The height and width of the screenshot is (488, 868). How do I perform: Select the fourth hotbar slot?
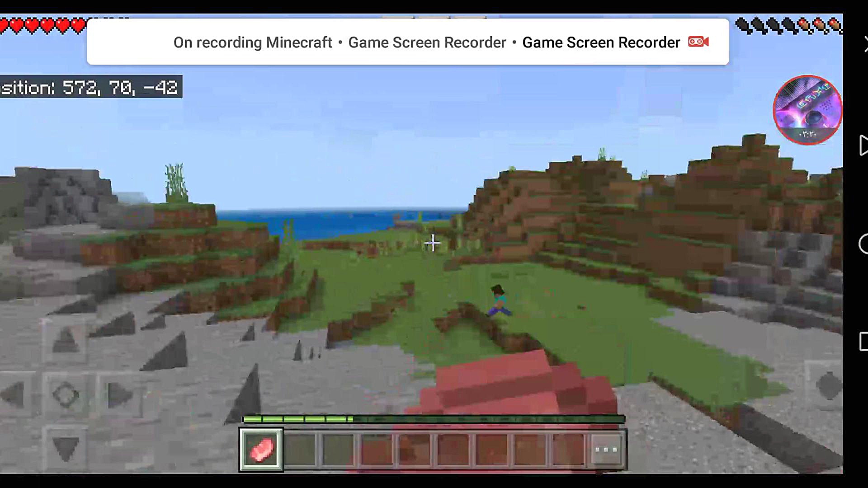376,450
